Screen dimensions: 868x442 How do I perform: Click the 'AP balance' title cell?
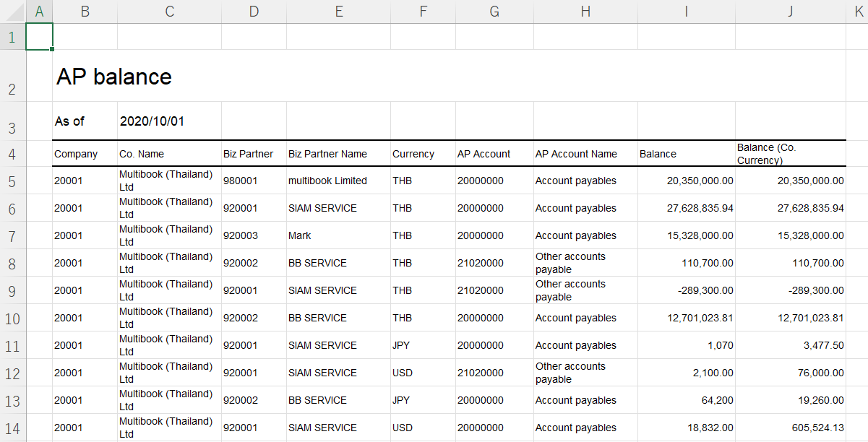(113, 77)
